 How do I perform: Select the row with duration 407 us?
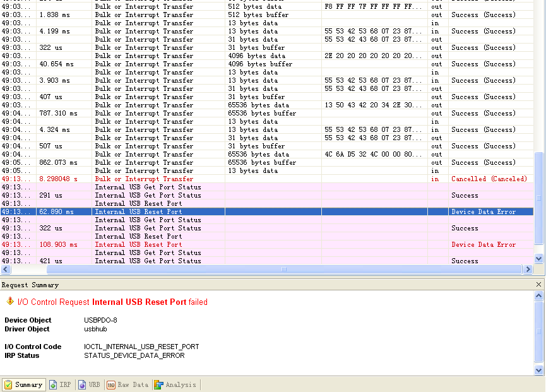tap(267, 97)
